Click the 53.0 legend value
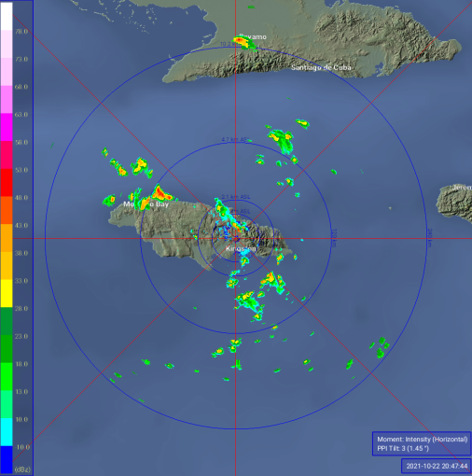 (x=21, y=170)
